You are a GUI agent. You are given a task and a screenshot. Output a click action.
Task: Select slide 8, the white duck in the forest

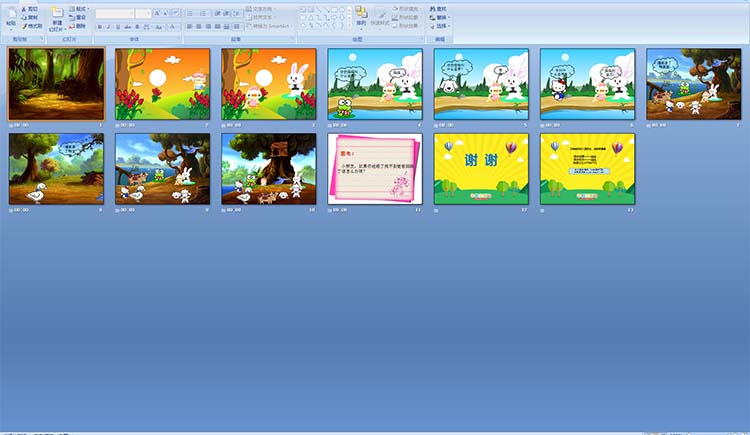pos(56,169)
